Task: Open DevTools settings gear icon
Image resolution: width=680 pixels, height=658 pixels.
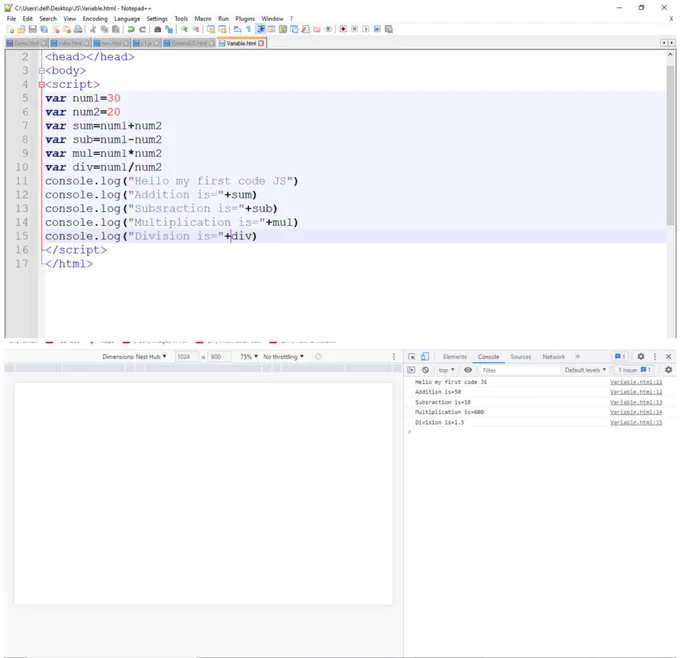Action: (641, 357)
